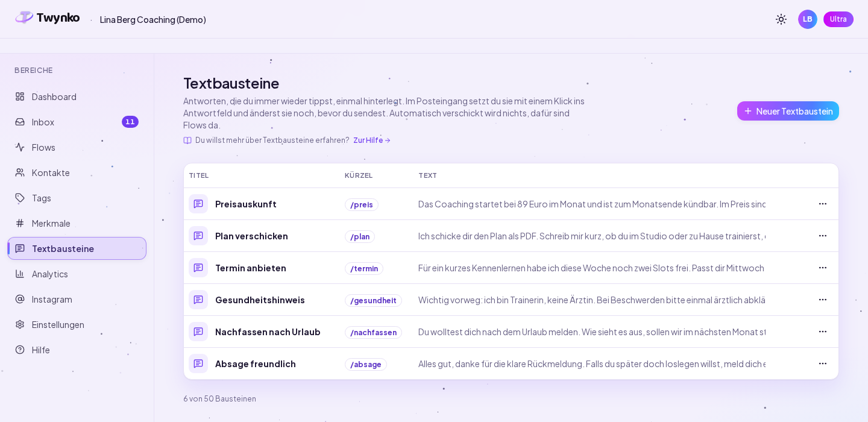
Task: Open the Inbox section
Action: click(77, 122)
